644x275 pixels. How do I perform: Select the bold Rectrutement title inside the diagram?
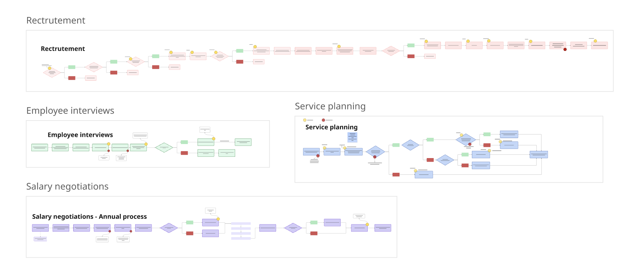click(63, 49)
